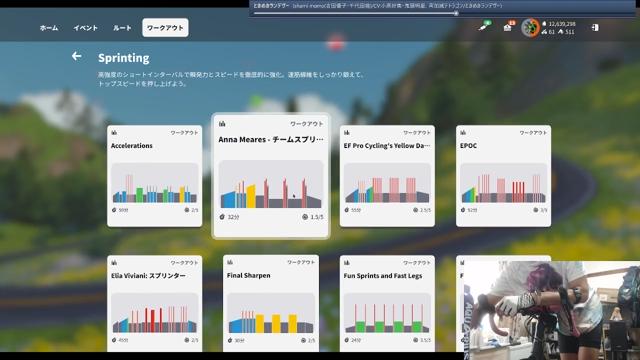Viewport: 640px width, 360px height.
Task: Click the media progress slider at top
Action: click(355, 13)
